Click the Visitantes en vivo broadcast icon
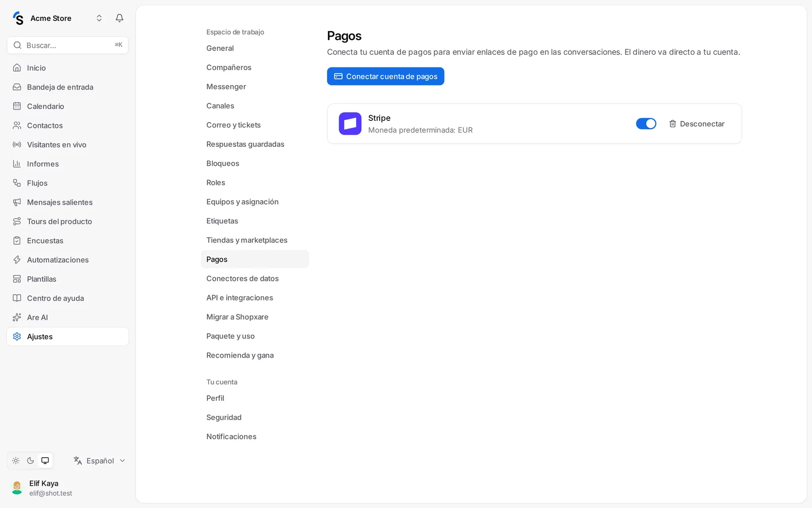The height and width of the screenshot is (508, 812). click(17, 145)
